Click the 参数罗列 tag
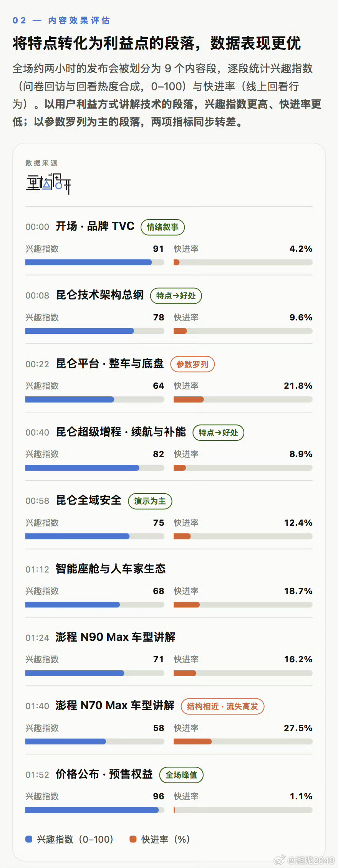This screenshot has height=868, width=338. (192, 364)
